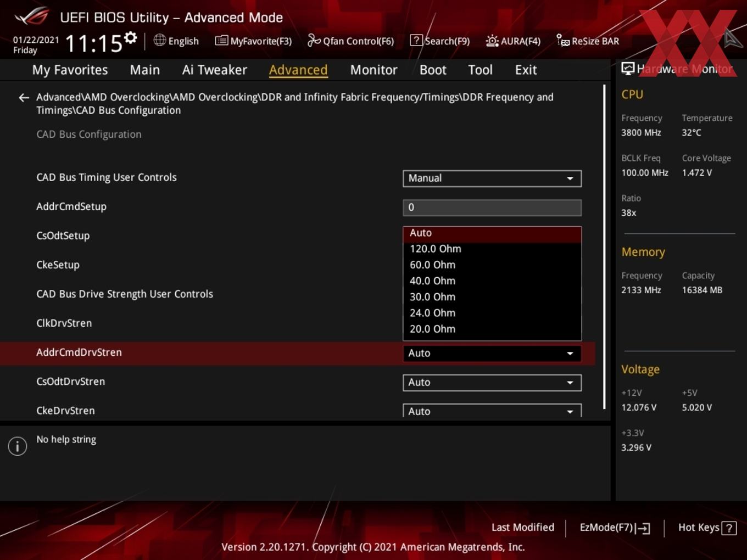This screenshot has width=747, height=560.
Task: Click the AddrCmdDrvStren label
Action: coord(79,352)
